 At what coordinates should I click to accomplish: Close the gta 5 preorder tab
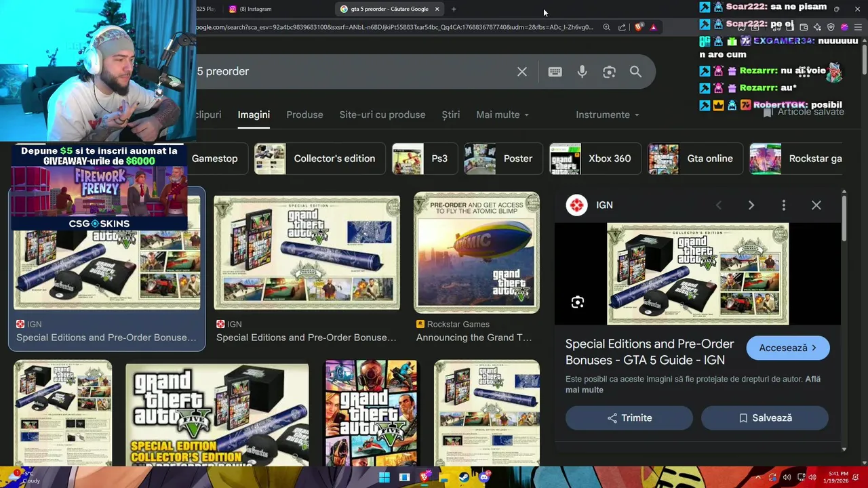click(437, 9)
